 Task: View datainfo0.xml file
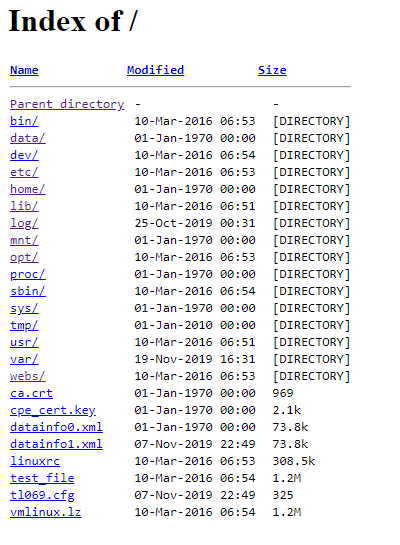click(56, 428)
